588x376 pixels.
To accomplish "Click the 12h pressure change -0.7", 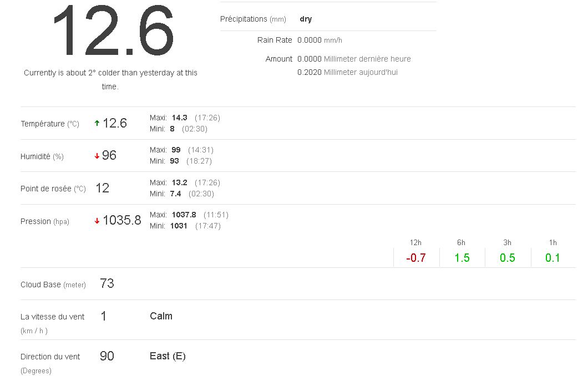I will [x=415, y=258].
